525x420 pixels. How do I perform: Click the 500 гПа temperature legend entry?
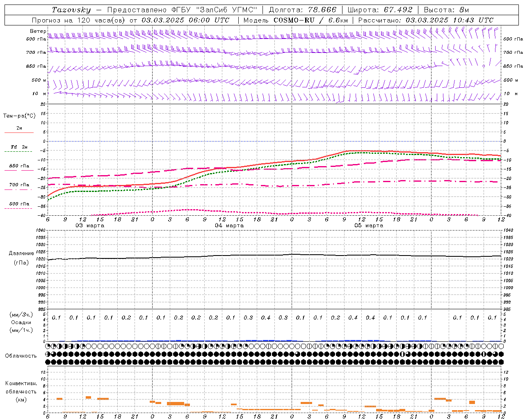pos(19,204)
